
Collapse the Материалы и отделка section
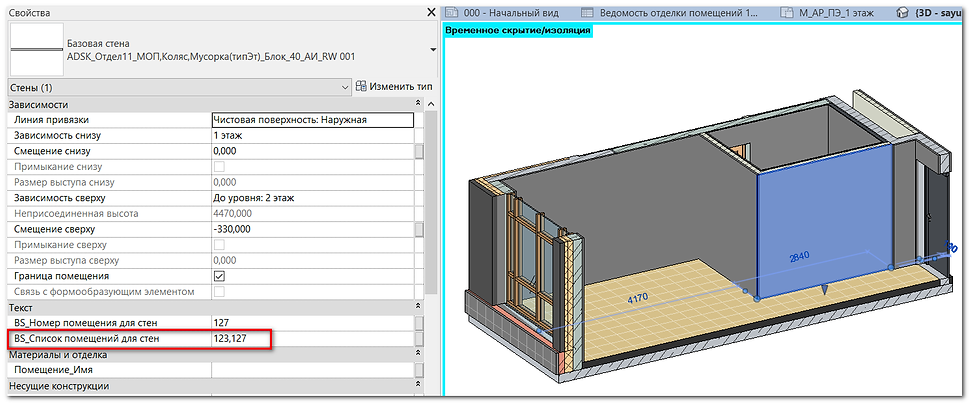(418, 355)
